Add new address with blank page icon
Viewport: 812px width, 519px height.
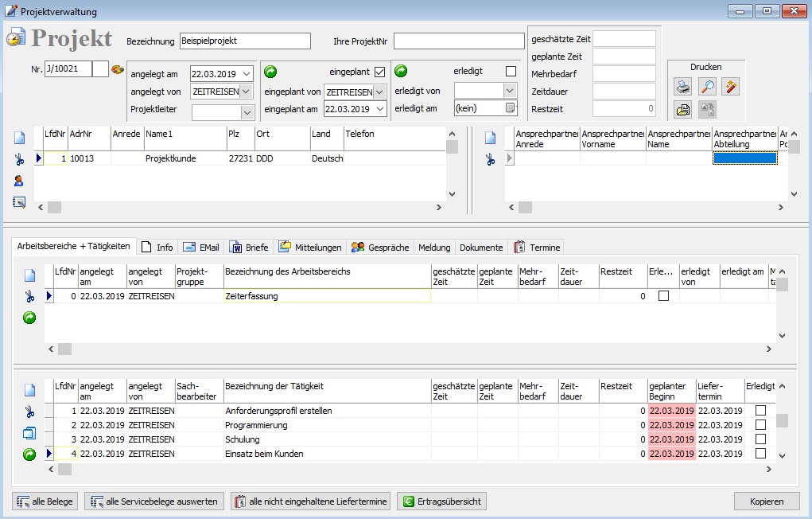(x=19, y=138)
